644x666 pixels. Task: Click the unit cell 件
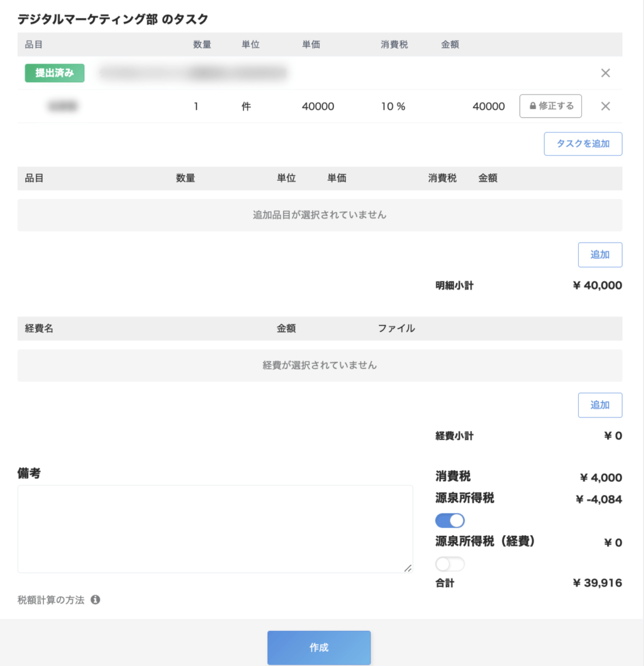(246, 106)
